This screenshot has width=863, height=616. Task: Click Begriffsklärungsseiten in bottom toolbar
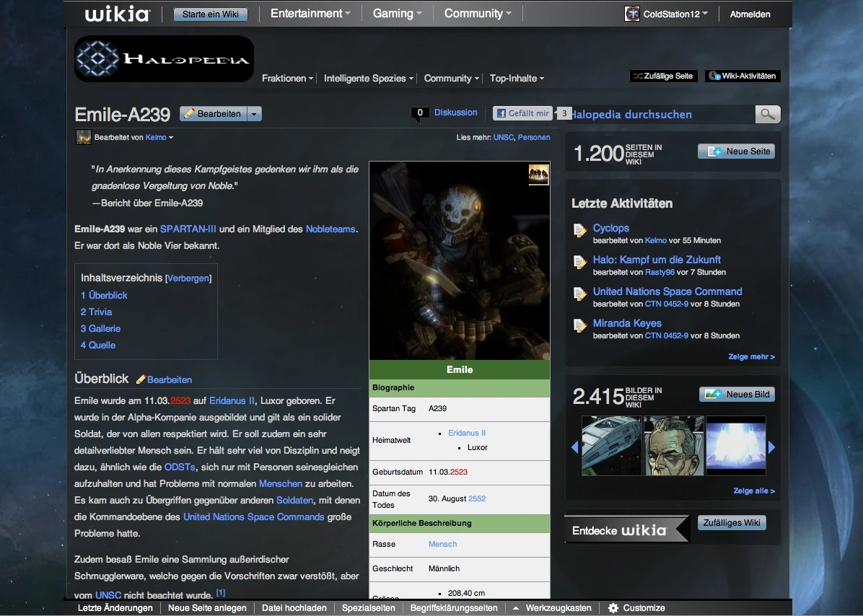coord(454,608)
